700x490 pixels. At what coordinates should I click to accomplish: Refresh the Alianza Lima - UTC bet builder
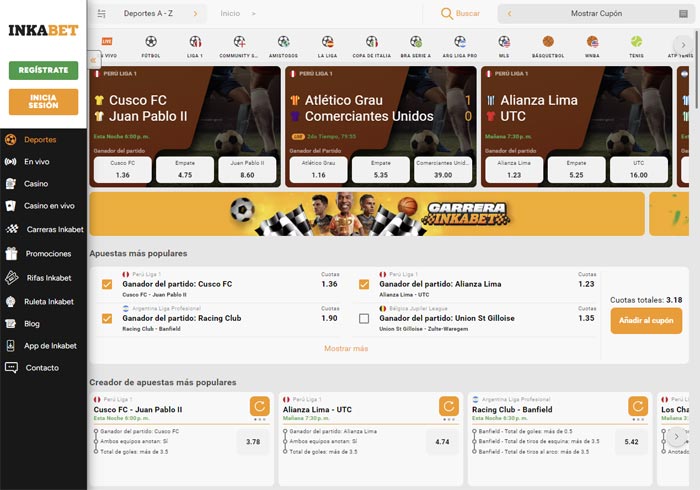click(x=449, y=406)
